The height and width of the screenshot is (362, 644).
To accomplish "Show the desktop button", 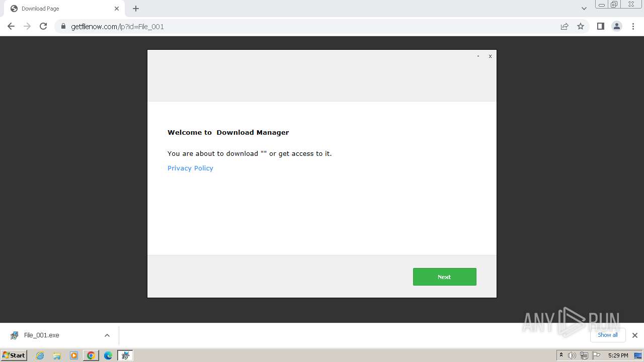I will 638,355.
